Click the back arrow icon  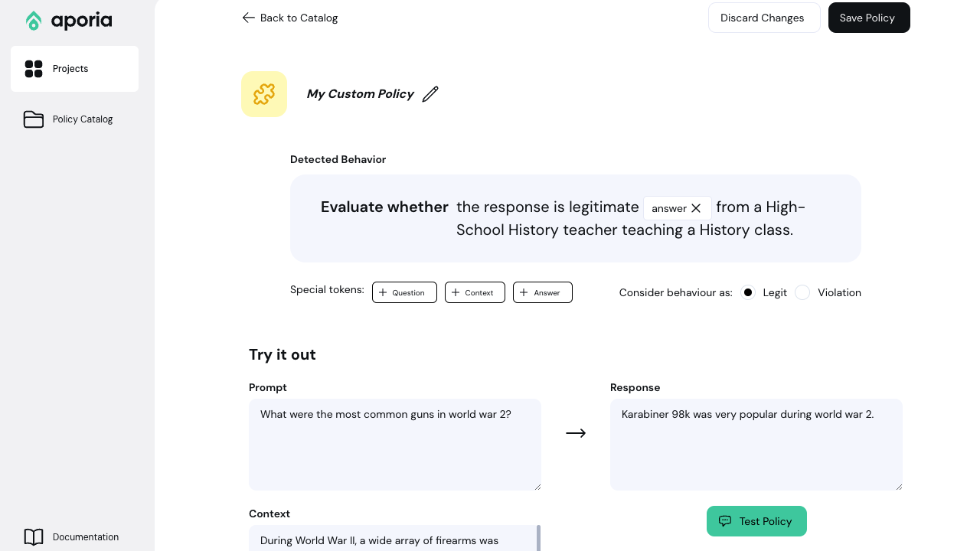(x=249, y=18)
